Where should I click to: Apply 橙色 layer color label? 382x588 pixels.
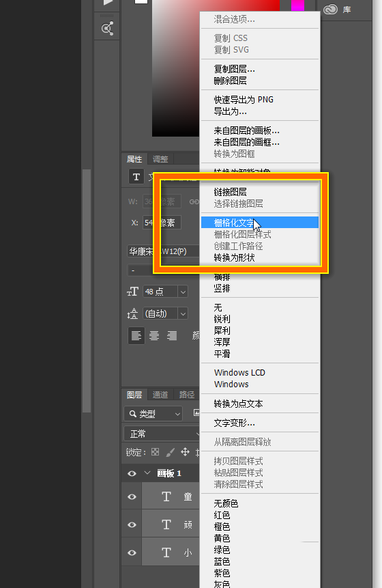260,527
